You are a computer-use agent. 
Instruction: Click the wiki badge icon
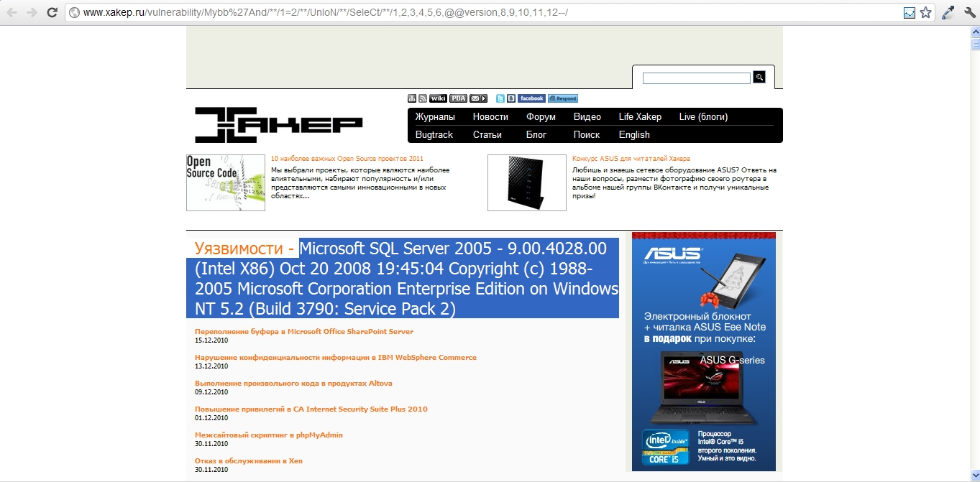[438, 98]
